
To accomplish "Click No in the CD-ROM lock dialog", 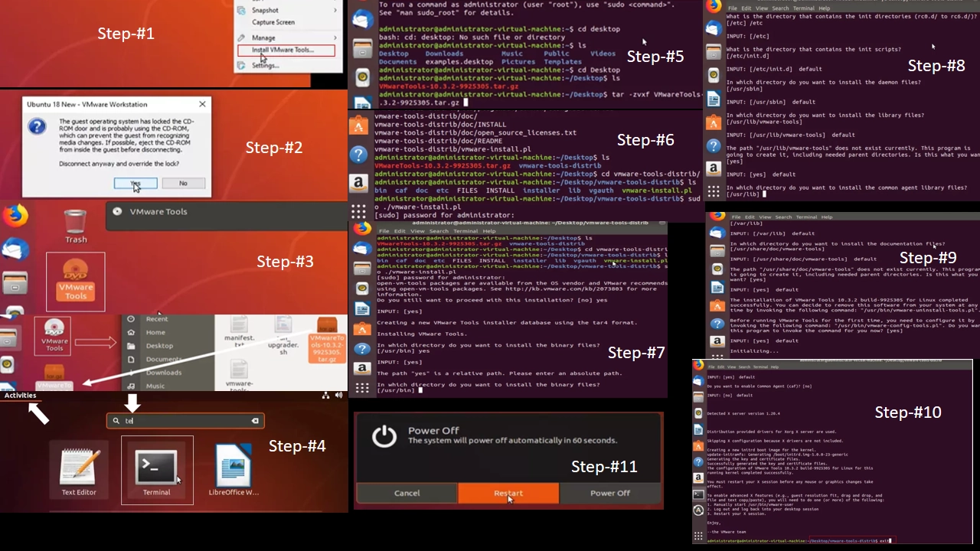I will pos(183,184).
